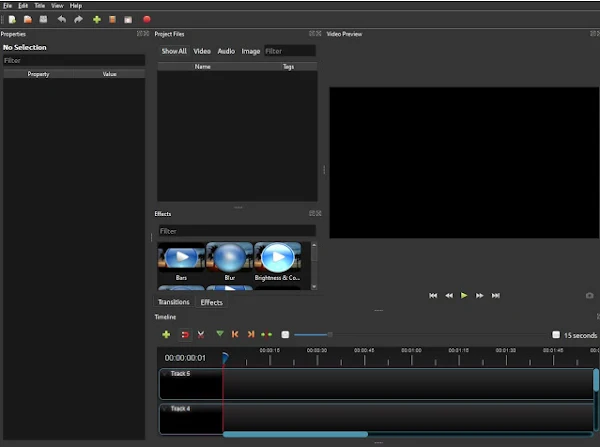
Task: Sort project files by Tags column
Action: pyautogui.click(x=289, y=67)
